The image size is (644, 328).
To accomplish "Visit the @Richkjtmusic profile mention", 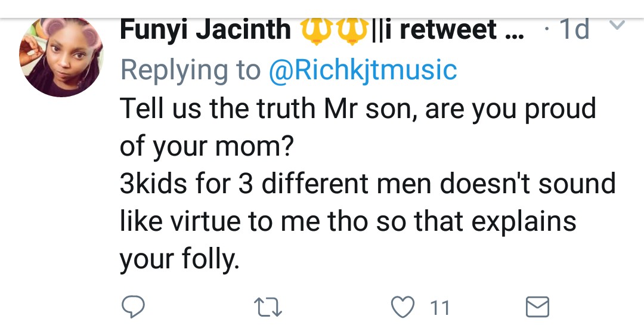I will point(363,70).
